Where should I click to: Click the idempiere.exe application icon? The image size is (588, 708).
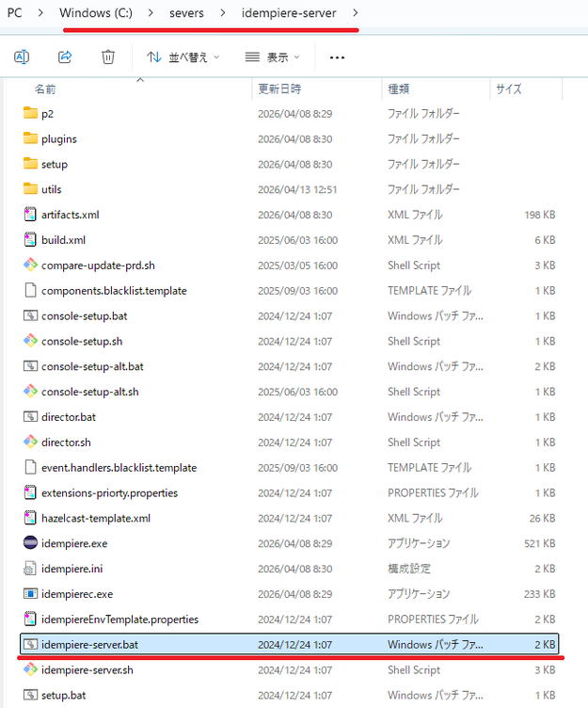coord(30,542)
